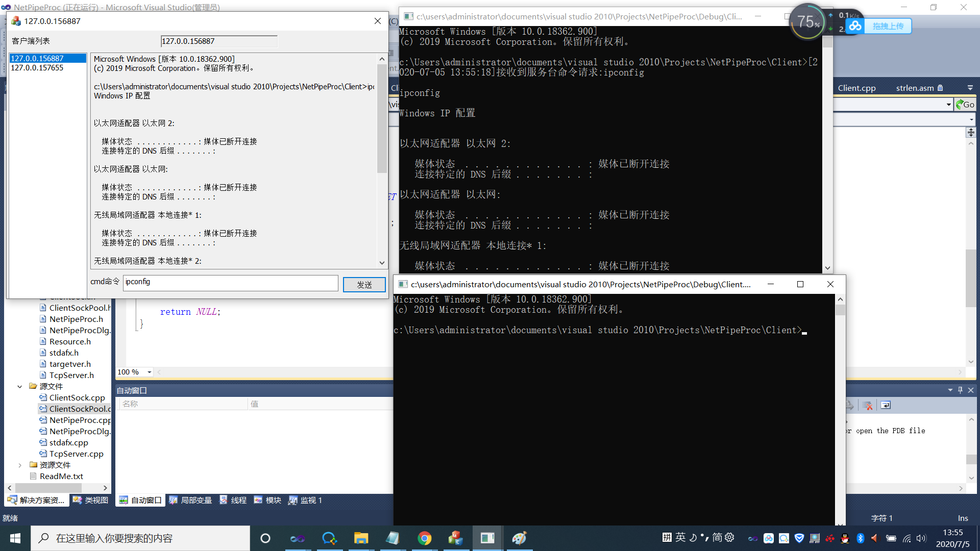The image size is (980, 551).
Task: Click the editor split handle icon
Action: pyautogui.click(x=971, y=132)
